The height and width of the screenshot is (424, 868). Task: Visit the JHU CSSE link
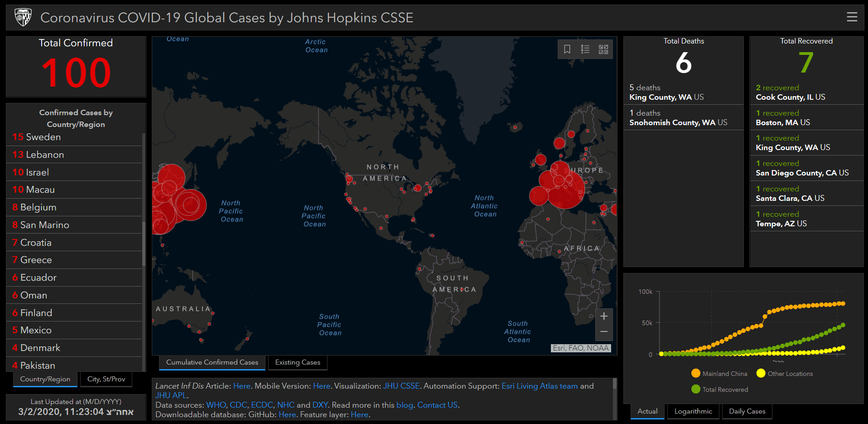coord(401,386)
